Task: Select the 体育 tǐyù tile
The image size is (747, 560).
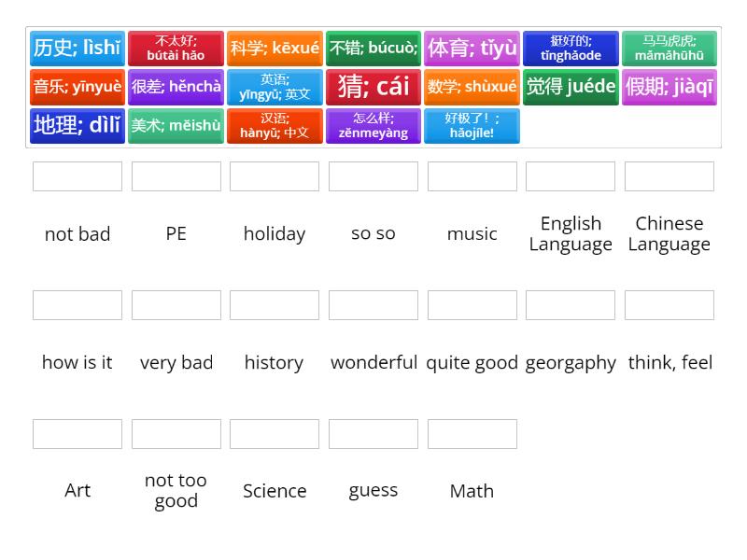Action: tap(472, 49)
